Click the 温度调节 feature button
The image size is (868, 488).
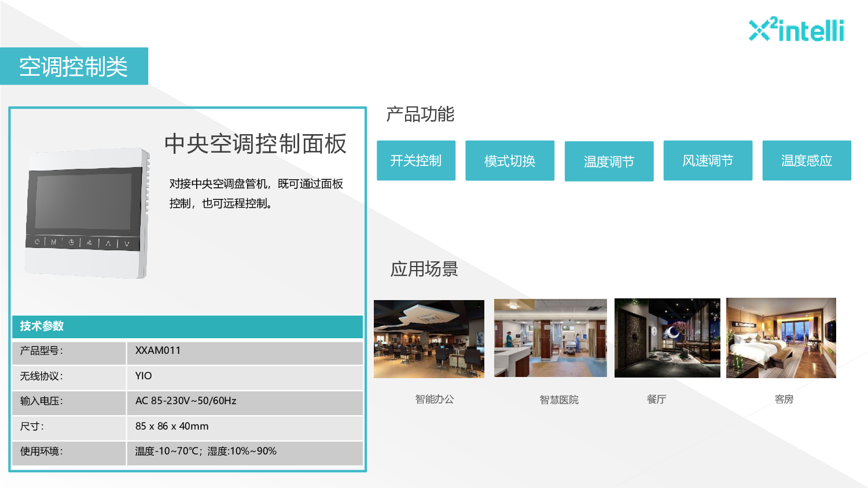[x=609, y=161]
